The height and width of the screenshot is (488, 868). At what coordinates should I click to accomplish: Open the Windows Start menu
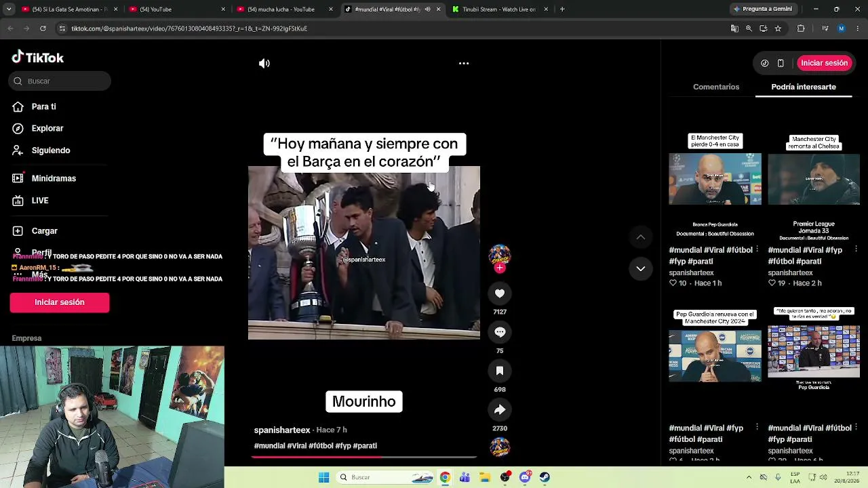tap(323, 477)
